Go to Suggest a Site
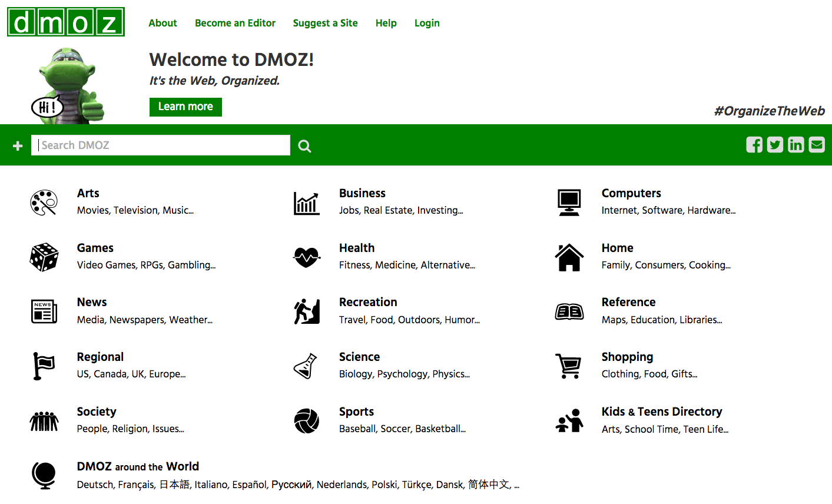 325,23
